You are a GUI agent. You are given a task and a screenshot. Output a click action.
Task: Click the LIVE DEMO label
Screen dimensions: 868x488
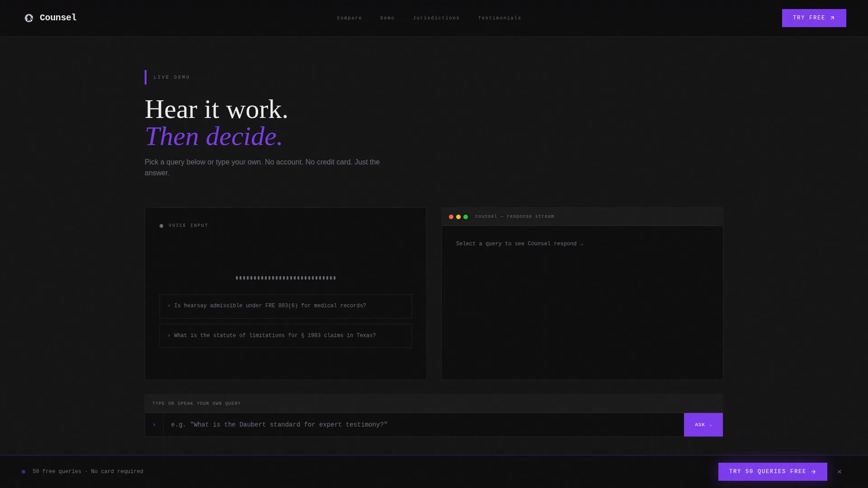[172, 77]
